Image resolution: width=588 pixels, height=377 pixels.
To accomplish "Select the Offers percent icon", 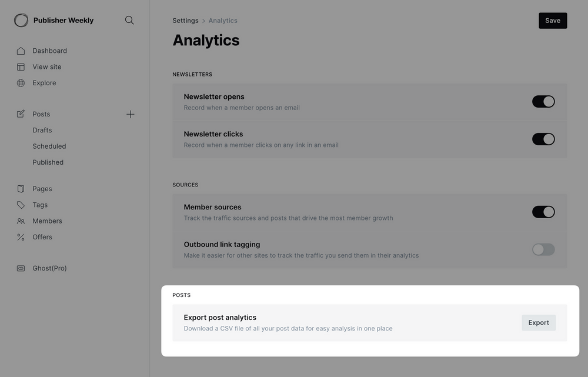I will [x=21, y=236].
